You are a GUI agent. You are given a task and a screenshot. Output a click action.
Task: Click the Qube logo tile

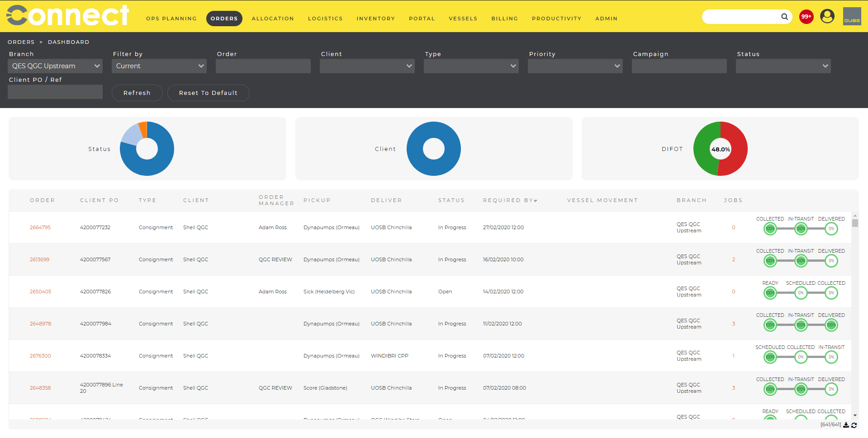(852, 17)
